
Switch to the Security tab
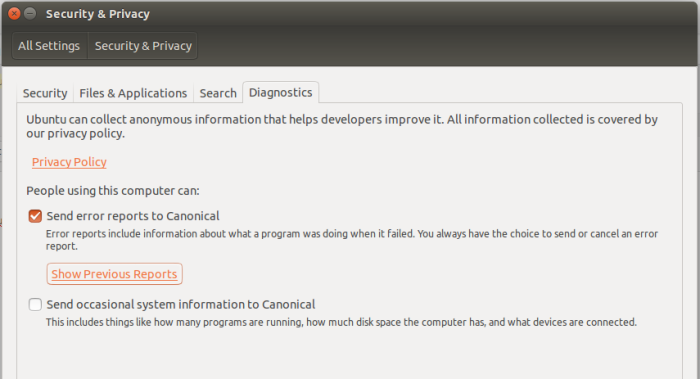click(45, 93)
